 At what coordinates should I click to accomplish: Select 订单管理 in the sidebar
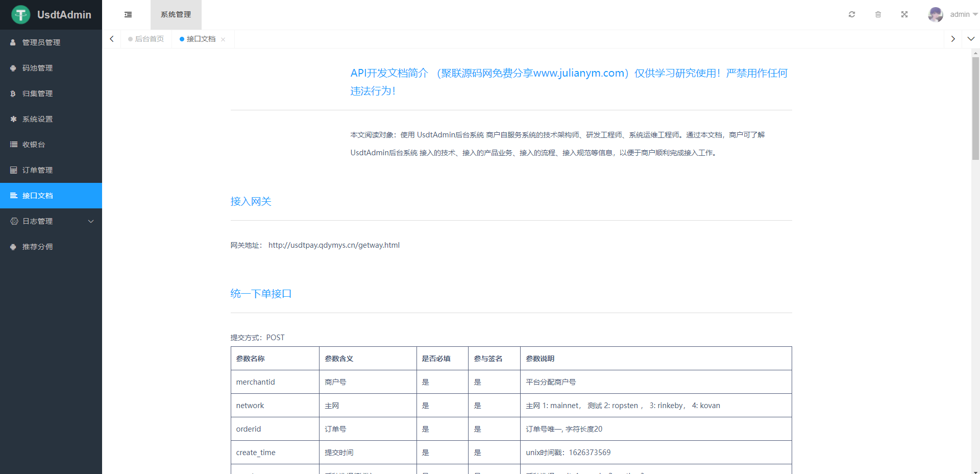tap(37, 170)
